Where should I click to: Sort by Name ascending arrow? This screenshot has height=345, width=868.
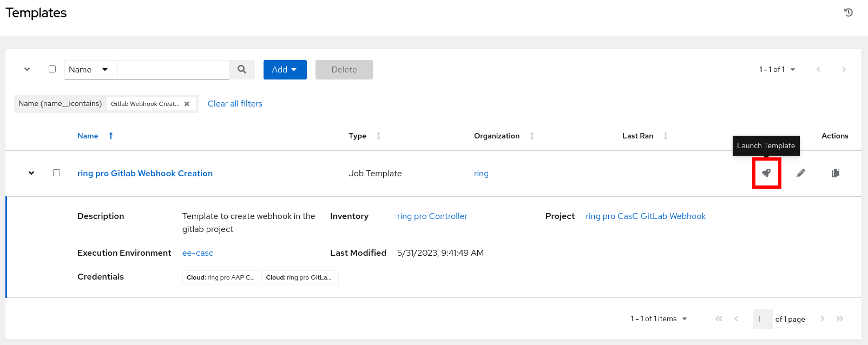click(111, 136)
